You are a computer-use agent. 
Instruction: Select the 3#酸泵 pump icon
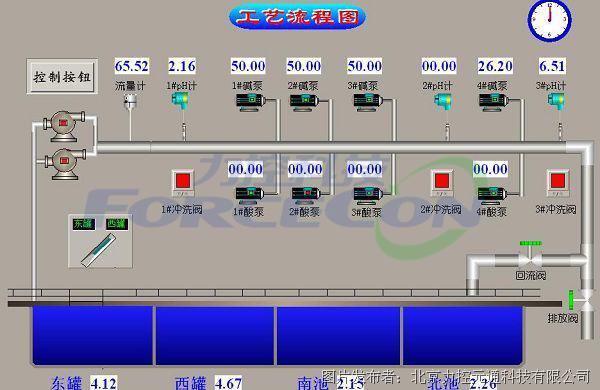point(368,195)
